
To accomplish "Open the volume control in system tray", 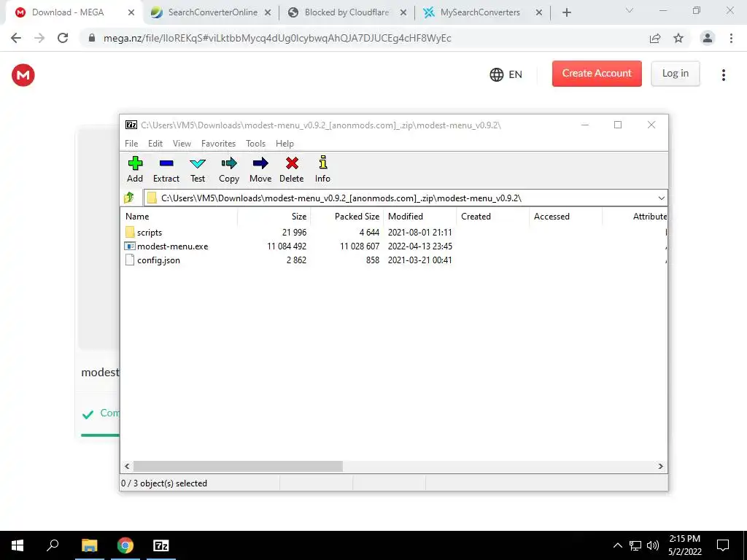I will point(653,545).
